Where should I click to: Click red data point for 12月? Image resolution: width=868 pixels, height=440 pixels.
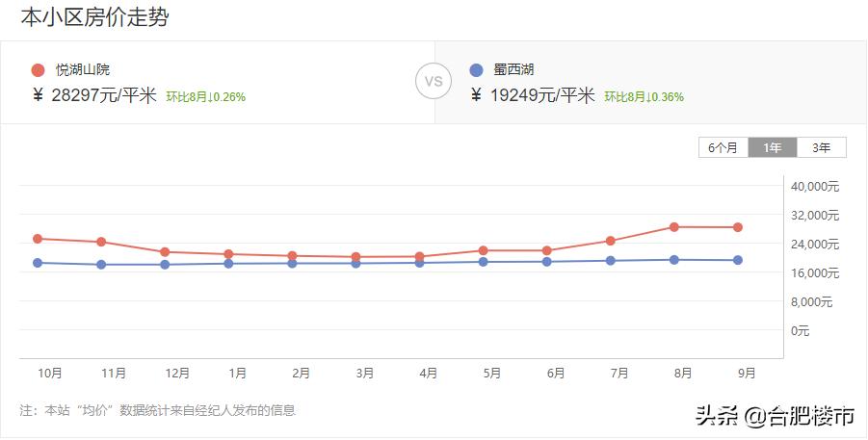point(165,252)
